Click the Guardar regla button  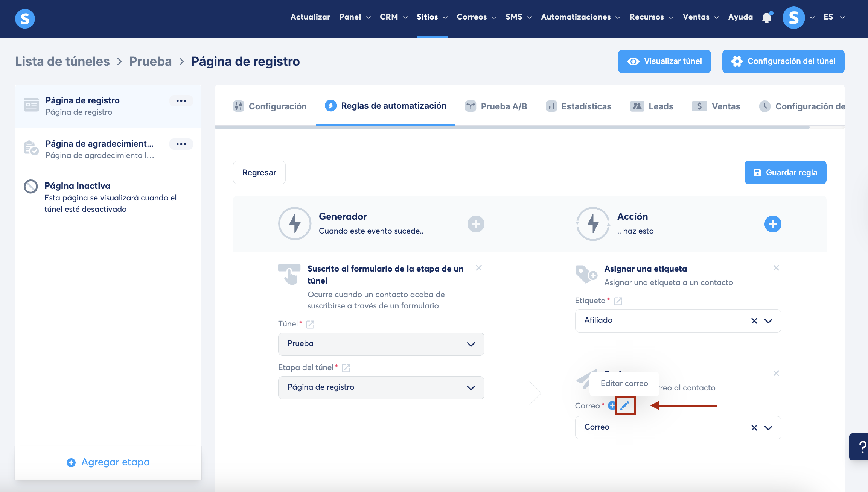click(x=785, y=173)
